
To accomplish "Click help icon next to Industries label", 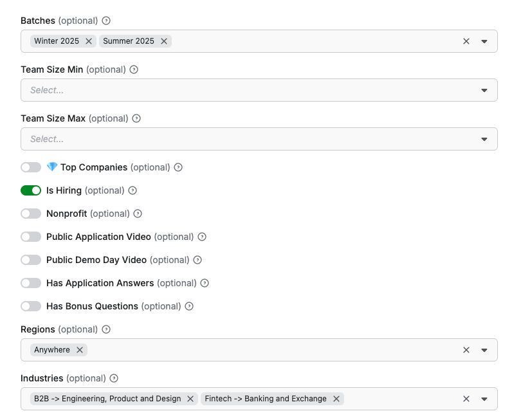I will pyautogui.click(x=114, y=378).
